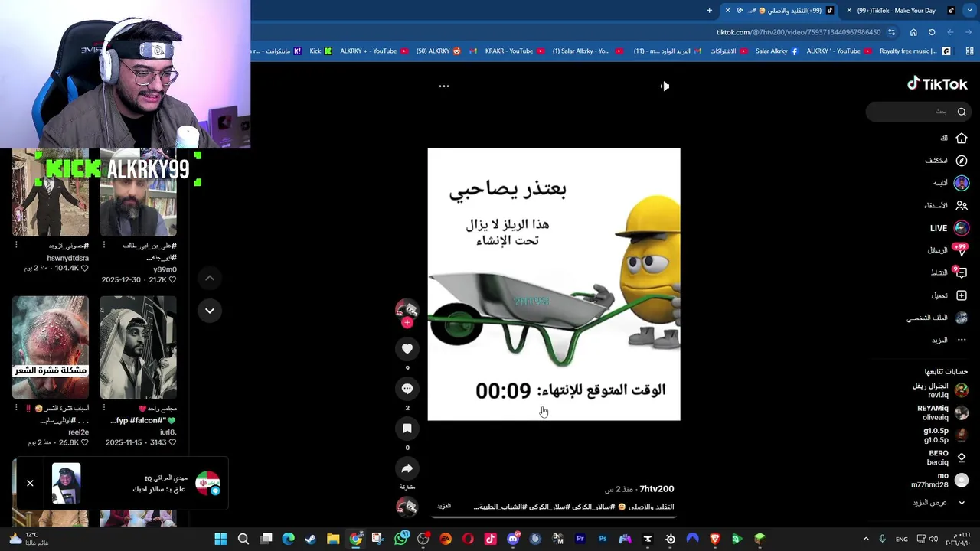Open creator avatar above like button
Screen dimensions: 980x551
(x=407, y=310)
